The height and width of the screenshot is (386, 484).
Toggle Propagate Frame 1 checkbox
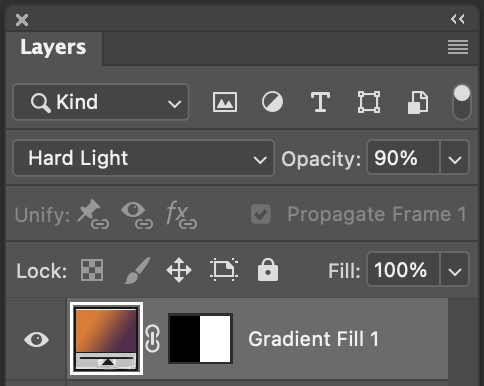point(261,214)
